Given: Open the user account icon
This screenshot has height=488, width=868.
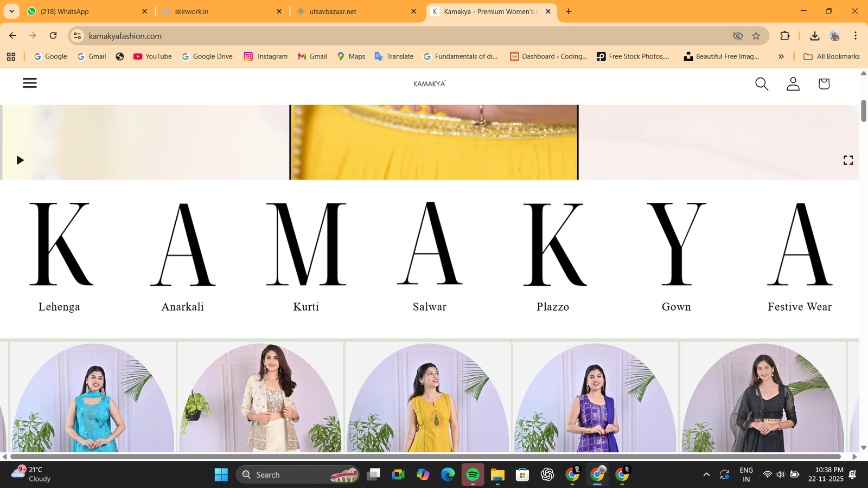Looking at the screenshot, I should coord(793,84).
